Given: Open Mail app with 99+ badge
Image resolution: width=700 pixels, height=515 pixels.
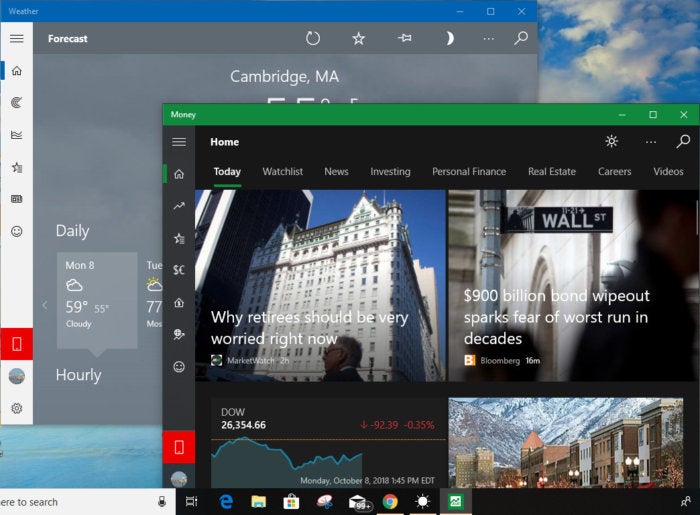Looking at the screenshot, I should (x=358, y=503).
